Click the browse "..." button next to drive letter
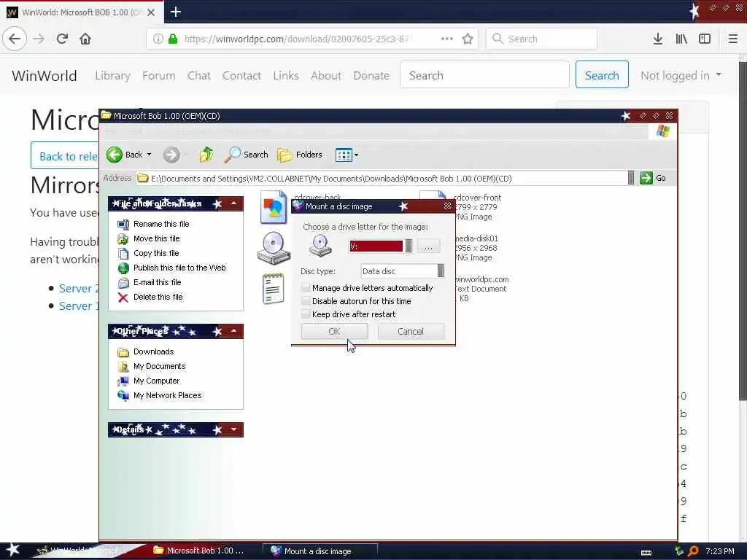This screenshot has height=560, width=747. point(428,246)
